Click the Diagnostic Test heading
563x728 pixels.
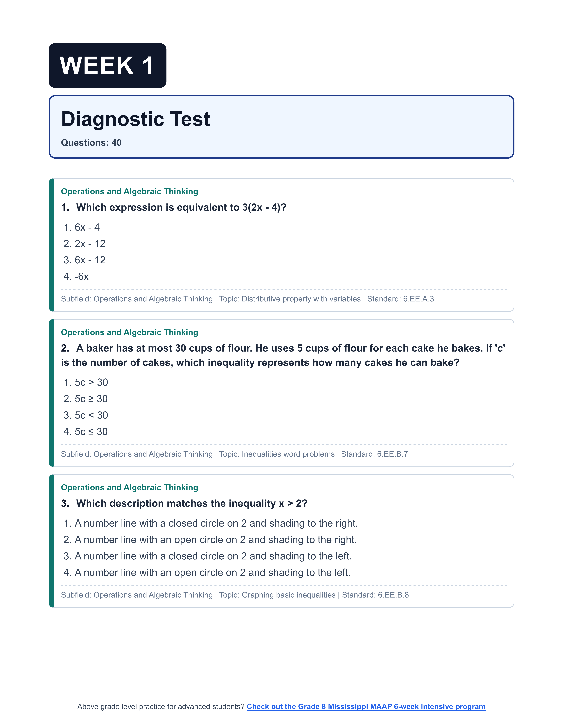point(135,119)
